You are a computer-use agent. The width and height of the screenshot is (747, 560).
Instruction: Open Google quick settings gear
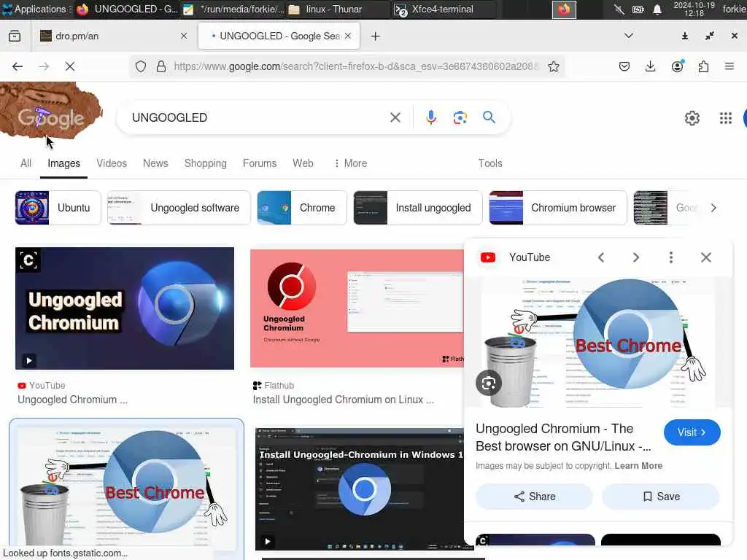pyautogui.click(x=692, y=117)
